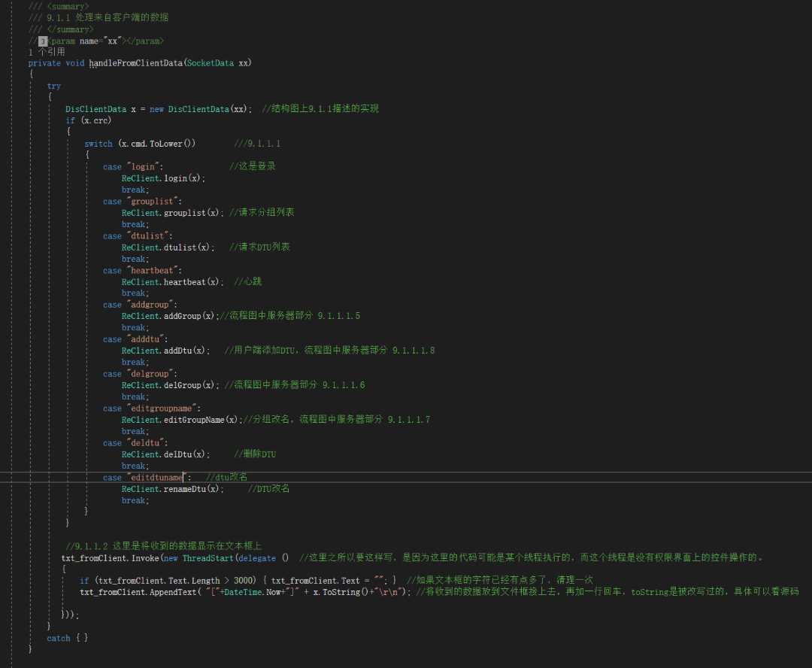
Task: Click the break under ReClient.renameDtu(x)
Action: click(135, 500)
